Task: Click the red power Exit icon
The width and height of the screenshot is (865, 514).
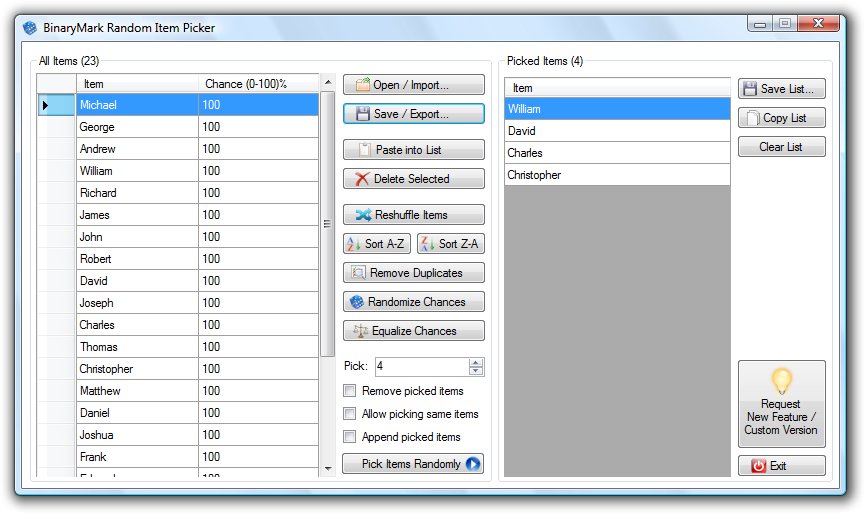Action: (759, 466)
